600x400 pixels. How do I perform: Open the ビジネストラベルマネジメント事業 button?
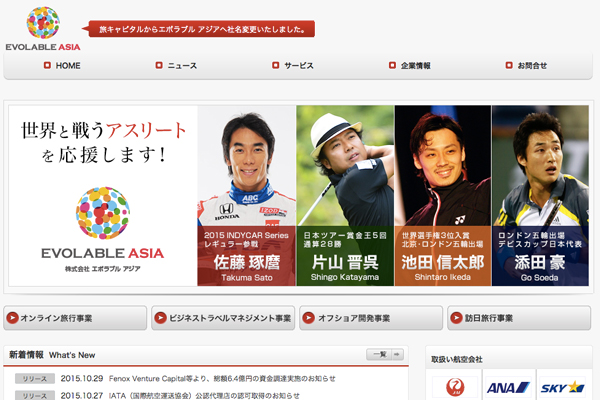223,318
